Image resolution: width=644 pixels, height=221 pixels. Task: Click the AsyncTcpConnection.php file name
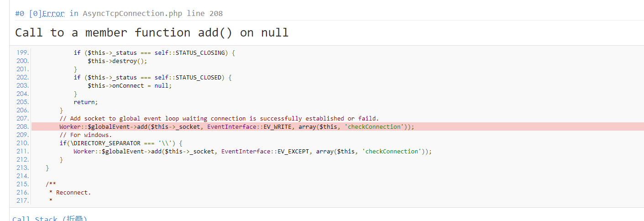(132, 13)
